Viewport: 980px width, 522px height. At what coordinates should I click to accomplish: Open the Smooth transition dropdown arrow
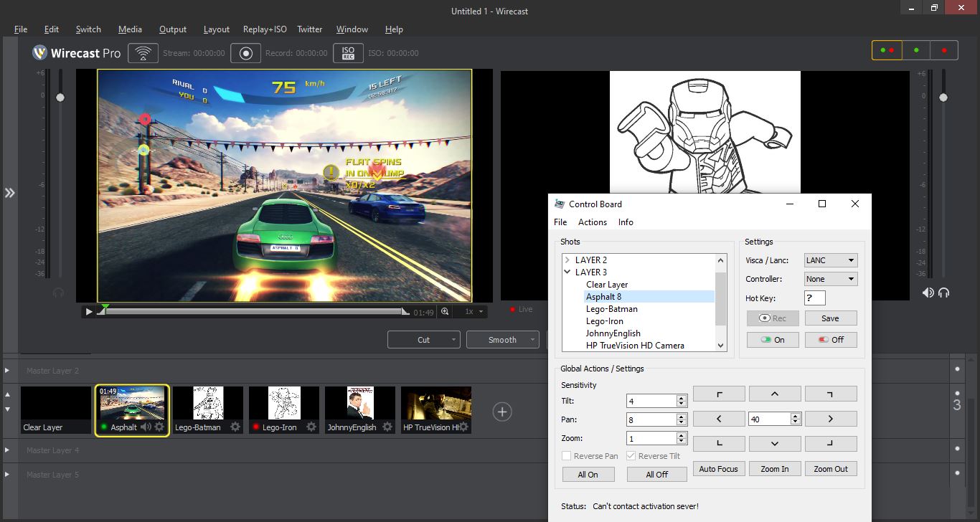pos(532,340)
